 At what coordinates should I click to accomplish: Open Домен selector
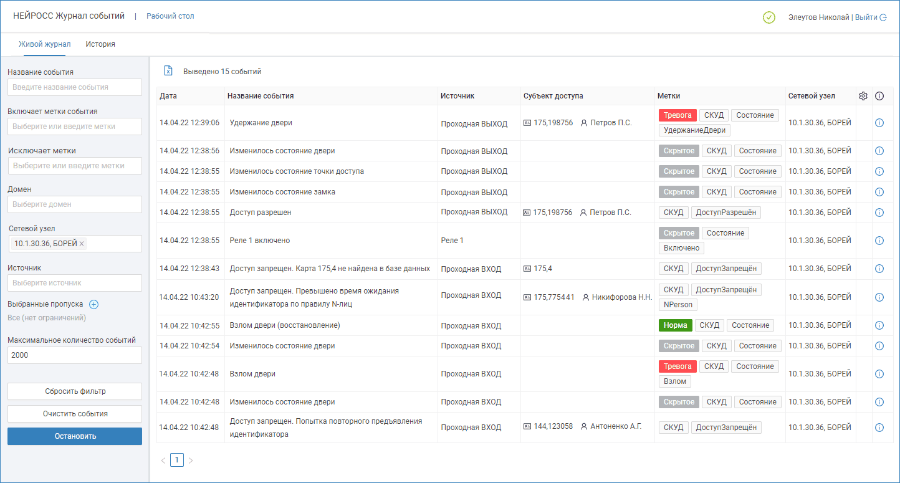pyautogui.click(x=75, y=204)
